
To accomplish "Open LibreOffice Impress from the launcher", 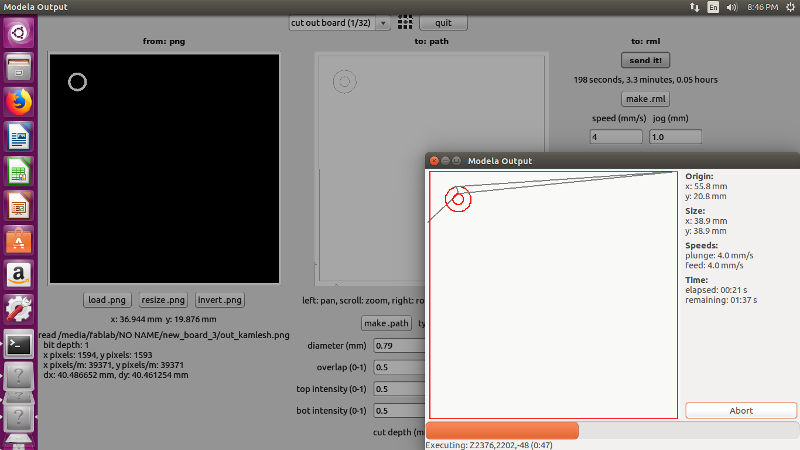I will [18, 206].
